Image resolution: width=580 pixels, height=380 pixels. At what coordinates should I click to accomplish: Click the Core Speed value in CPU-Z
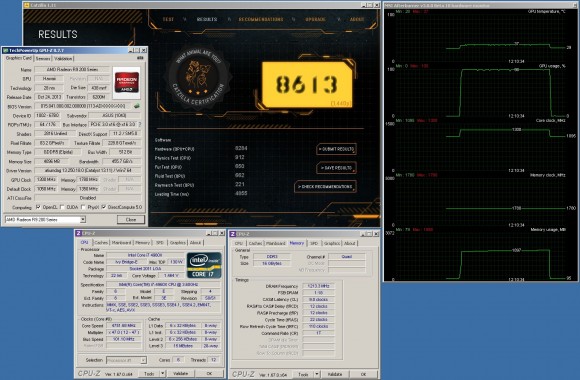[x=124, y=326]
